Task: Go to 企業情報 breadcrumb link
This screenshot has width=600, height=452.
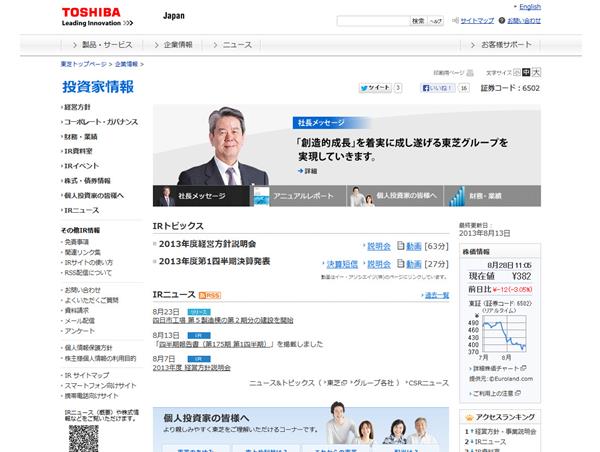Action: point(126,64)
